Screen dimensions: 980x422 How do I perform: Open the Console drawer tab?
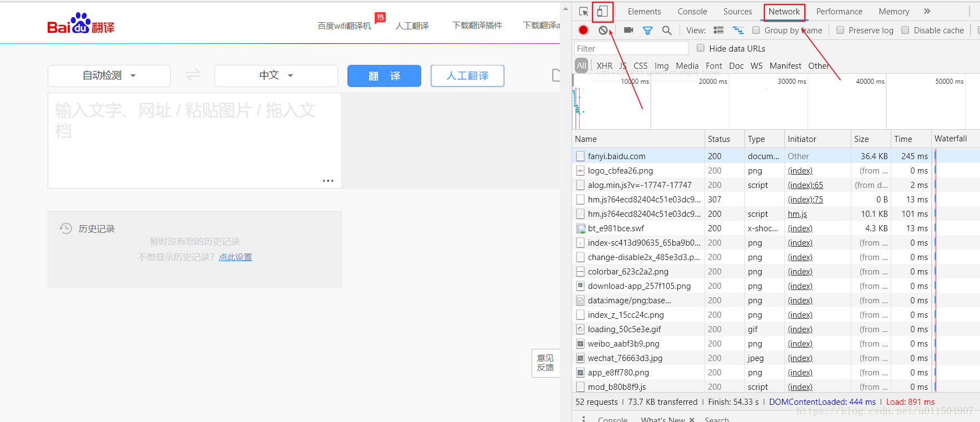(612, 419)
